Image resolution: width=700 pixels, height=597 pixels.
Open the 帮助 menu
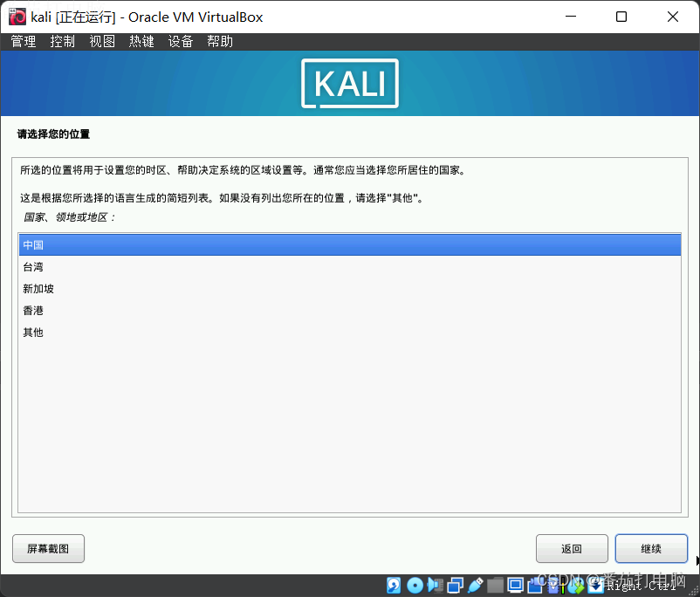(x=220, y=42)
